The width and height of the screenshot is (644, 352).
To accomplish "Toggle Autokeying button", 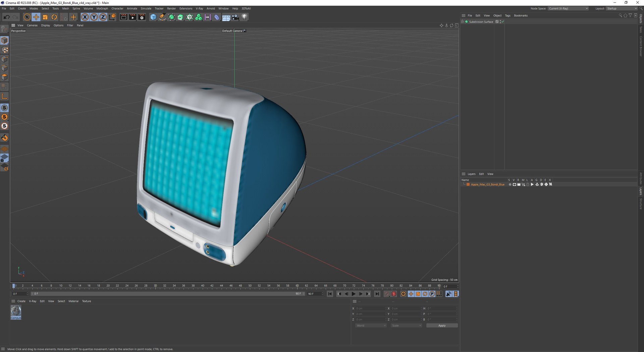I will pos(394,294).
